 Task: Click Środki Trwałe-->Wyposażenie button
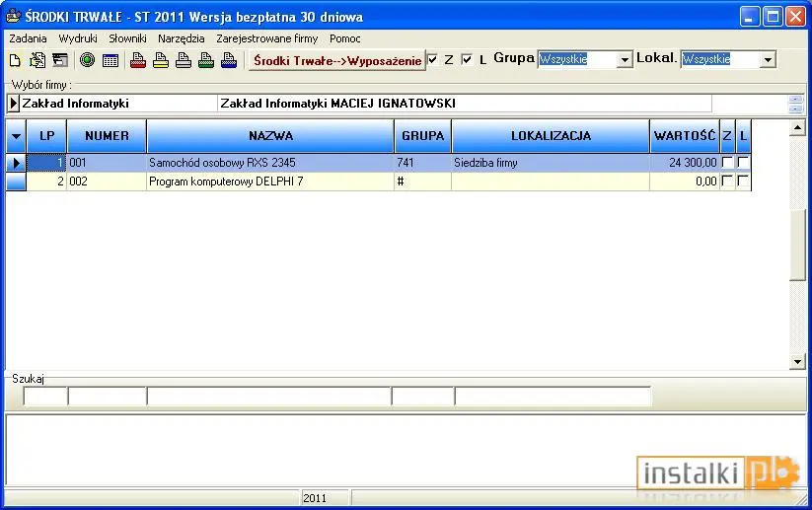click(337, 60)
